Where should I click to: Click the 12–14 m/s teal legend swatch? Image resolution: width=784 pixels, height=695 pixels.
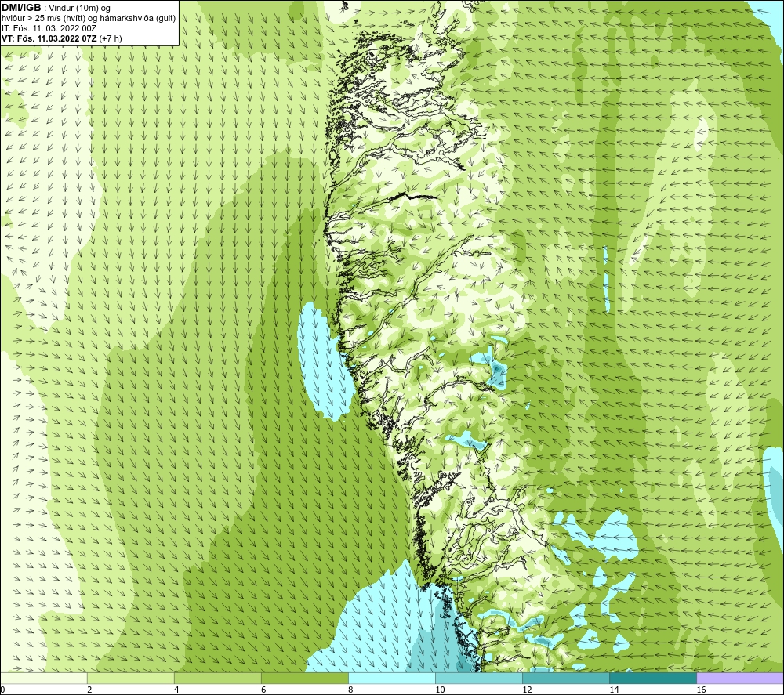566,679
